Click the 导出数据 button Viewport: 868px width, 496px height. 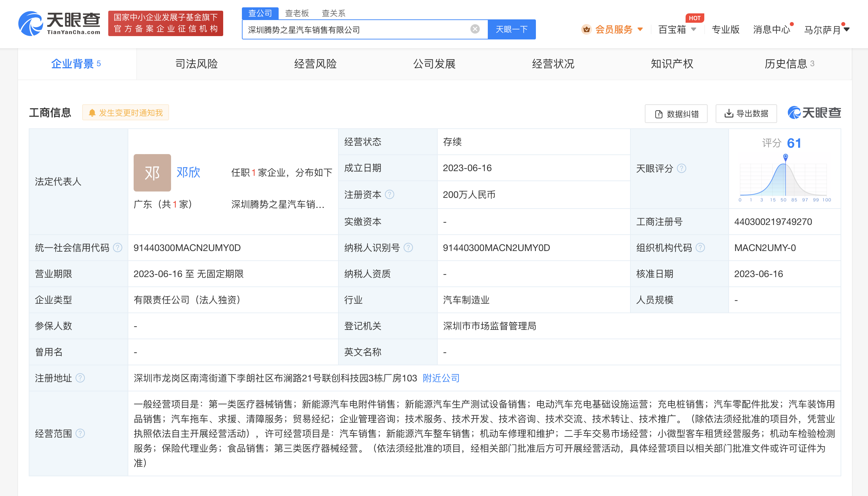(746, 114)
